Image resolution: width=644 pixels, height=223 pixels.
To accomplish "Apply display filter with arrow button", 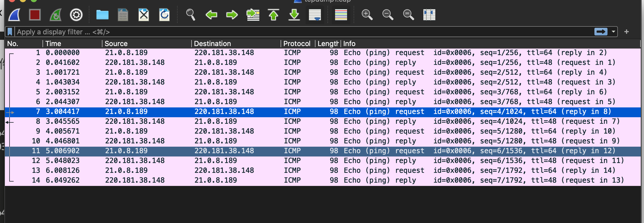I will point(601,32).
